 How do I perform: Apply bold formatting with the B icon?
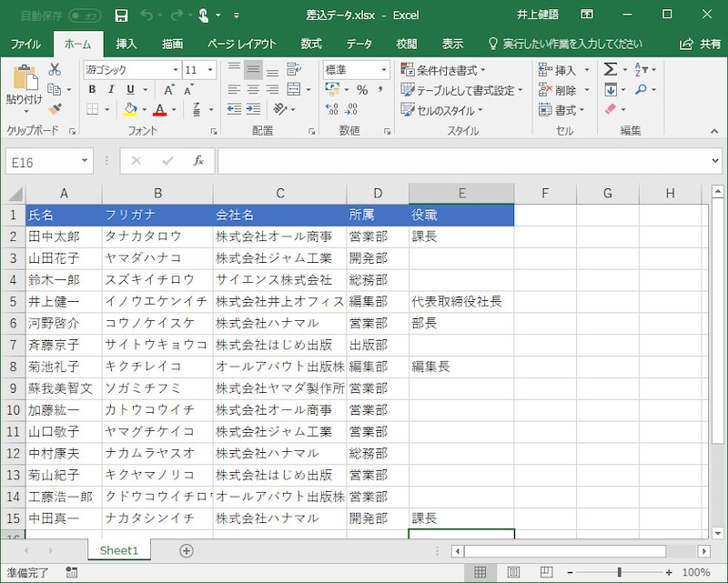point(92,91)
